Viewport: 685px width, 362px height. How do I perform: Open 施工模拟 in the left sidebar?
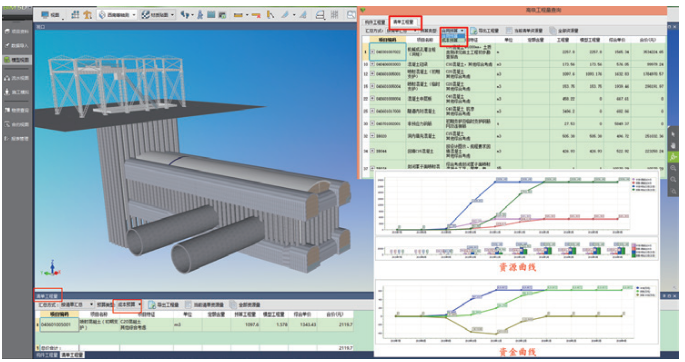[17, 92]
